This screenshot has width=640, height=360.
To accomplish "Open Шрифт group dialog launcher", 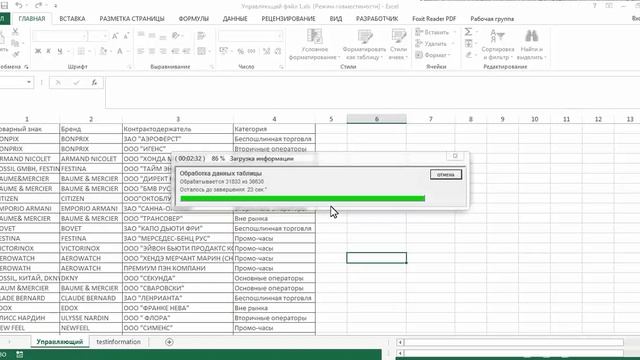I will (130, 67).
